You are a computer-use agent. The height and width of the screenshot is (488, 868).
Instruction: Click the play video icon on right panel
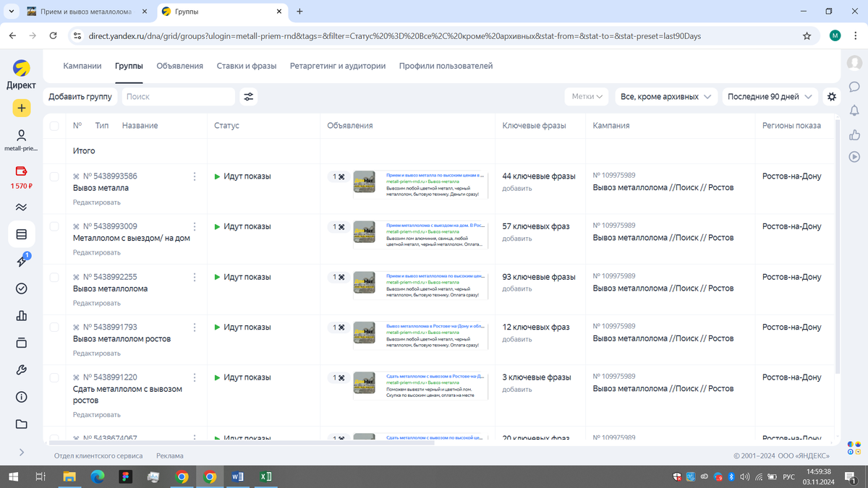click(854, 156)
